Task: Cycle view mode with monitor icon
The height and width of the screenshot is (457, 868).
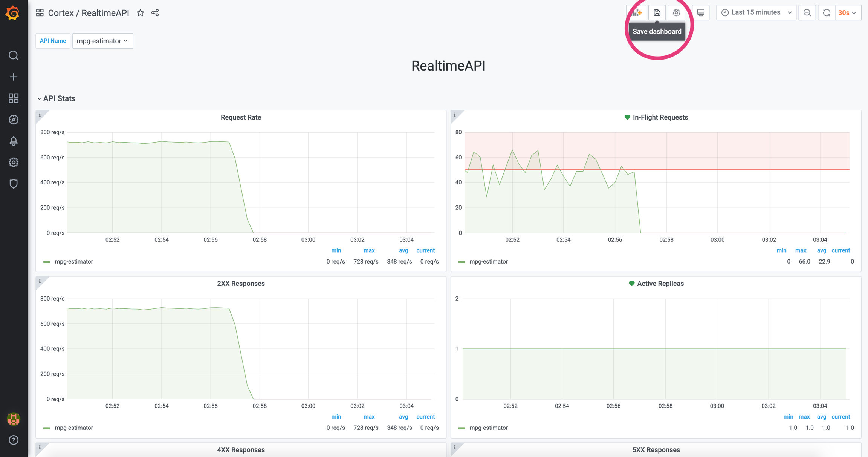Action: (x=700, y=13)
